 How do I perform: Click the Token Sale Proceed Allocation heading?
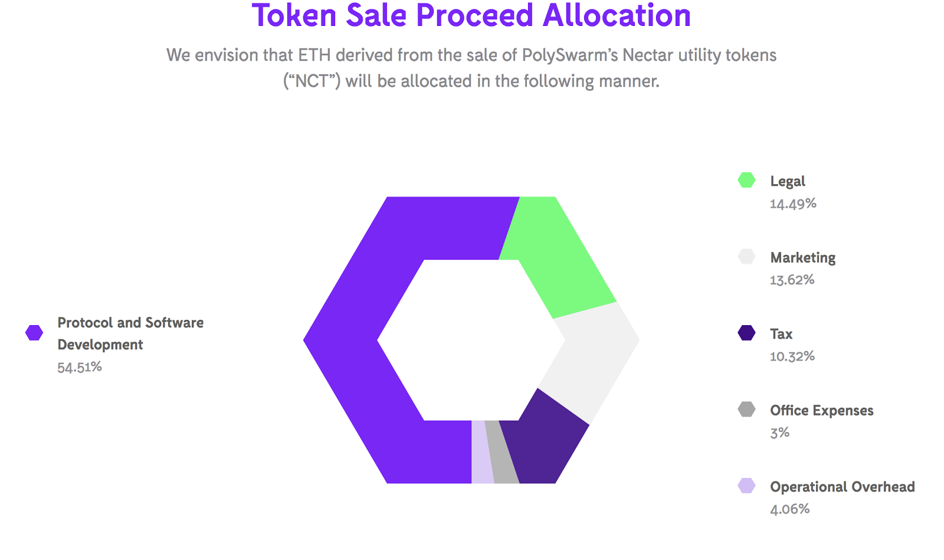[x=471, y=16]
